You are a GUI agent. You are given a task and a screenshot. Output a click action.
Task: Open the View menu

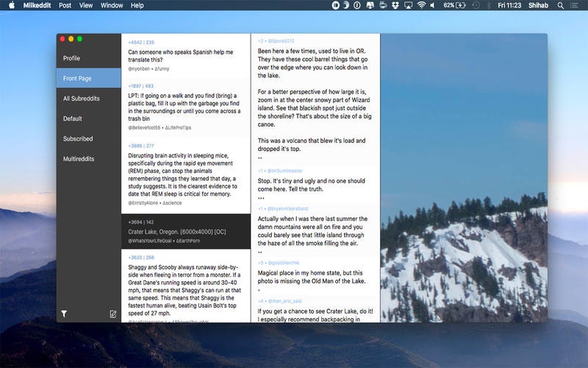[x=85, y=5]
